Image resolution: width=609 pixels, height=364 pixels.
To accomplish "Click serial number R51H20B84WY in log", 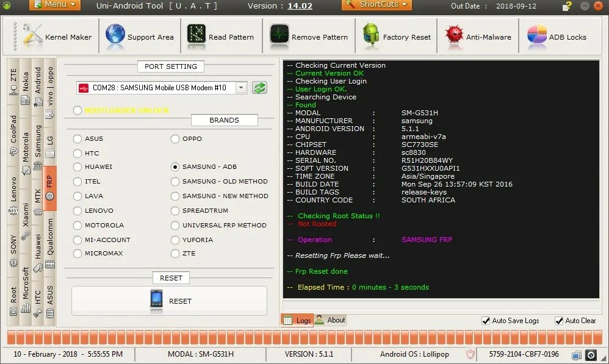I will click(427, 160).
